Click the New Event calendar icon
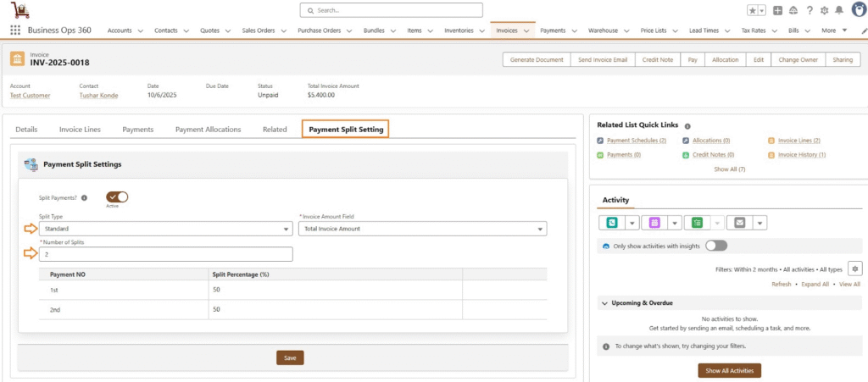868x382 pixels. 654,223
